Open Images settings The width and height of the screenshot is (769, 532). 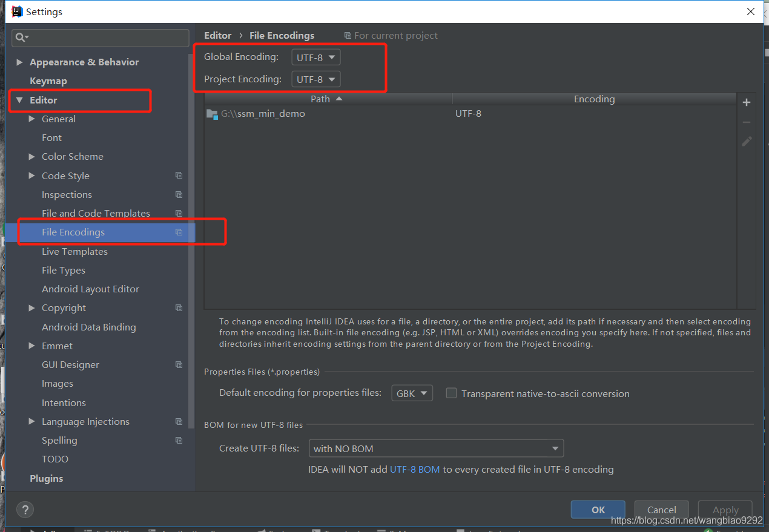pos(58,384)
